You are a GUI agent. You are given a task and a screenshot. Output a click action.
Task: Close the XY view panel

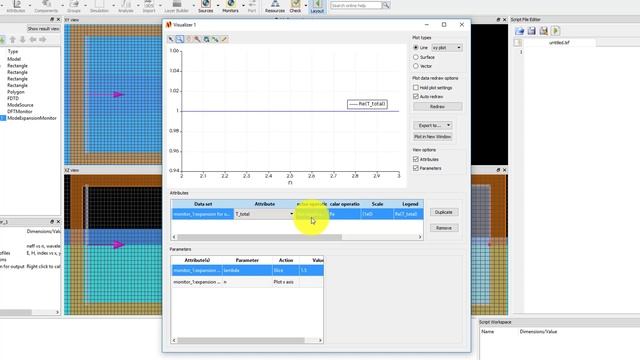point(504,20)
